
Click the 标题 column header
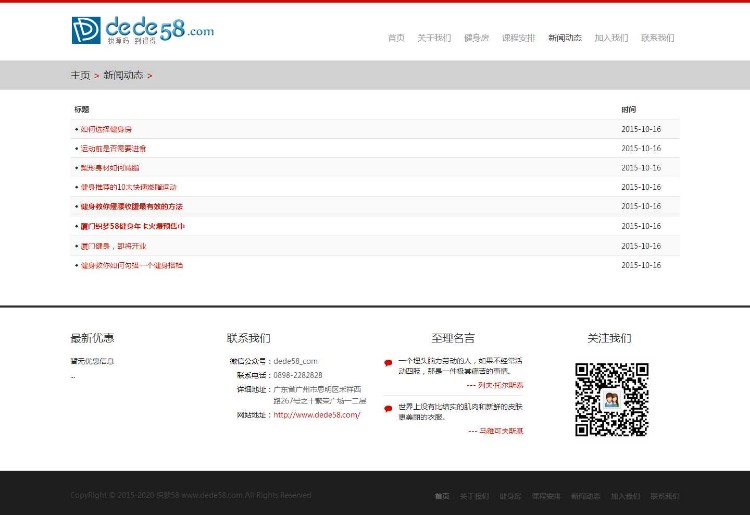pyautogui.click(x=81, y=110)
